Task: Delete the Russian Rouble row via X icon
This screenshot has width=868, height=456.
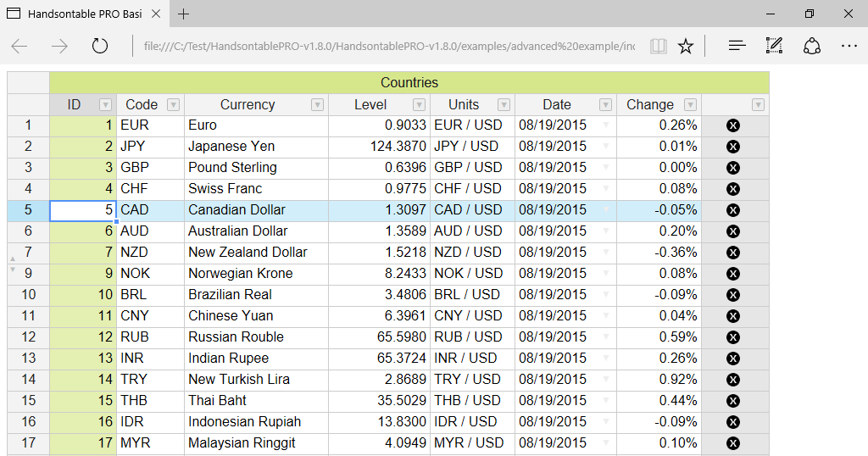Action: (x=733, y=337)
